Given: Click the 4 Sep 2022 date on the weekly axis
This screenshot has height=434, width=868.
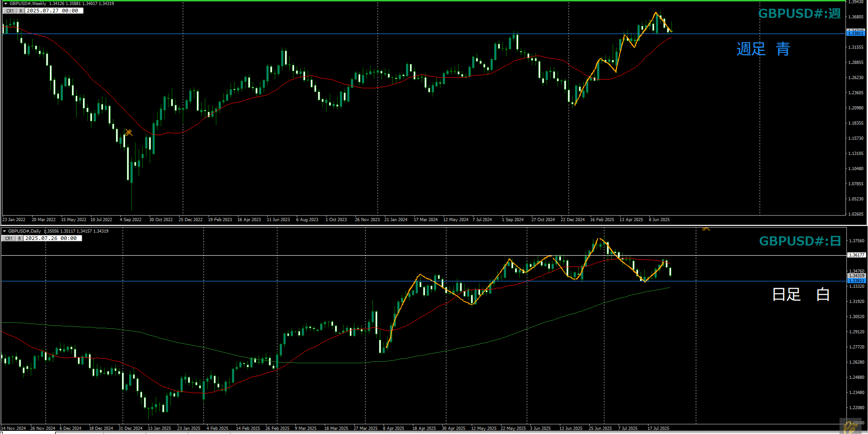Looking at the screenshot, I should coord(130,220).
